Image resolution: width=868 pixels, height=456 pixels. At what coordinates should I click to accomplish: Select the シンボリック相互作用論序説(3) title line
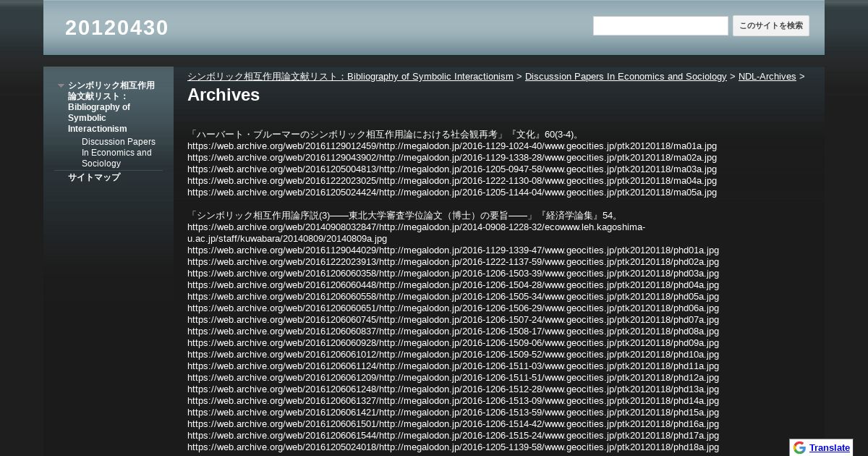coord(404,216)
